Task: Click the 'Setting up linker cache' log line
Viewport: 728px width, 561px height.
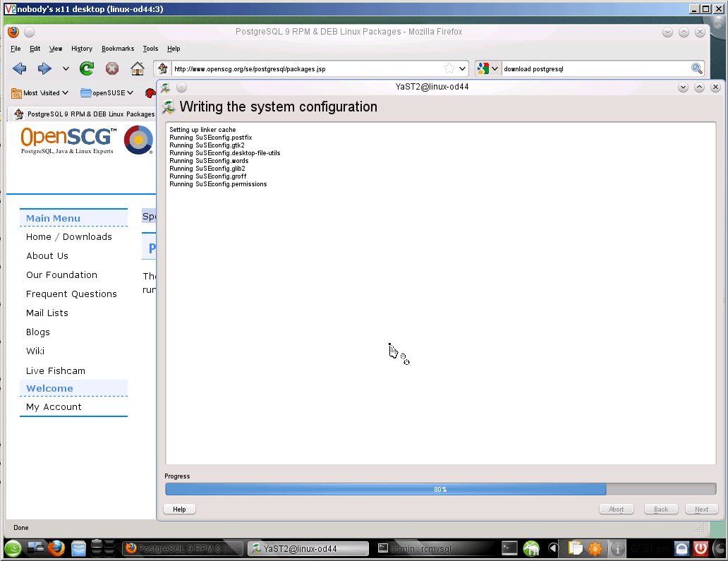Action: point(202,130)
